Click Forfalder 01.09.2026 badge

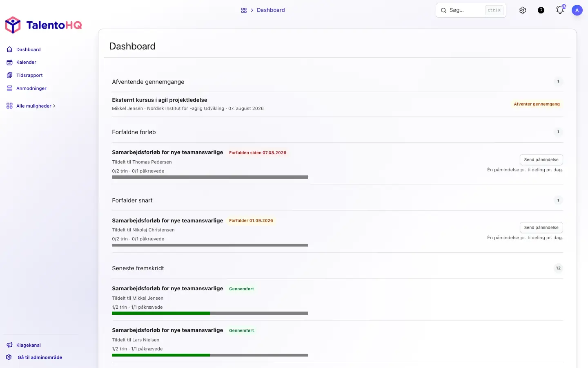(251, 220)
